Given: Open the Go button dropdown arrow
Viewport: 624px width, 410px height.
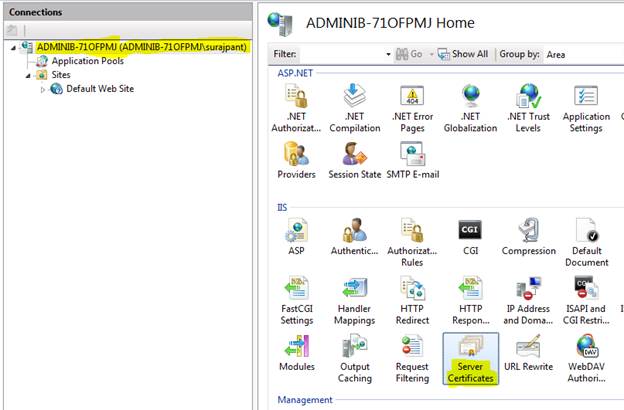Looking at the screenshot, I should click(431, 54).
